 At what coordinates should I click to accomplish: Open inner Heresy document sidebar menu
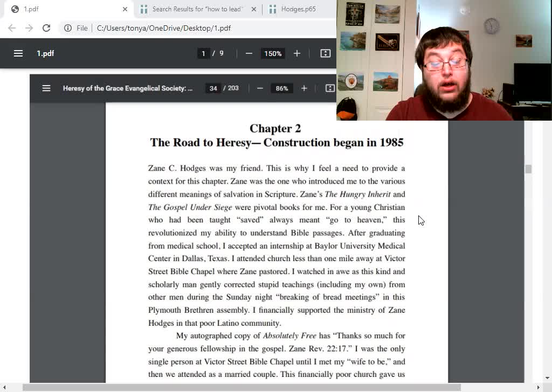(46, 88)
